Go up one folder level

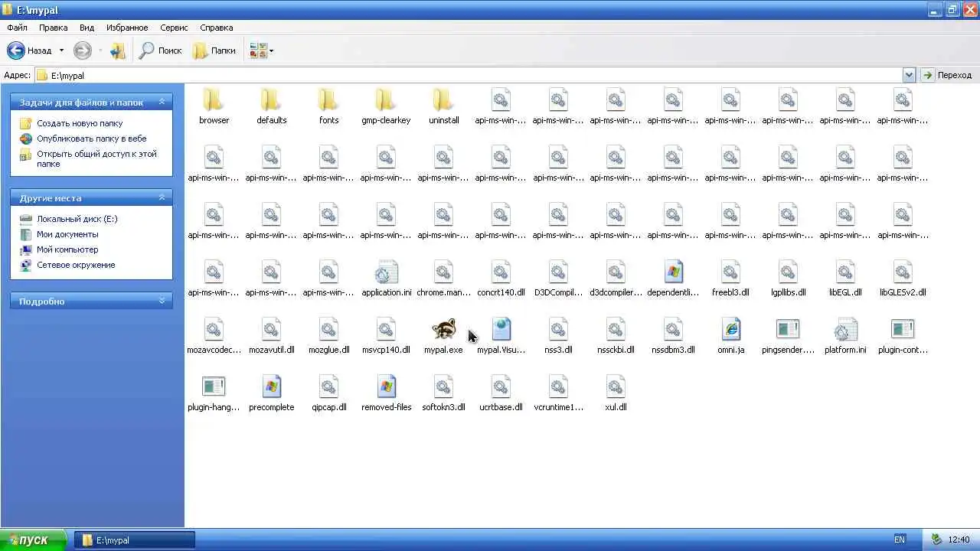(x=117, y=51)
